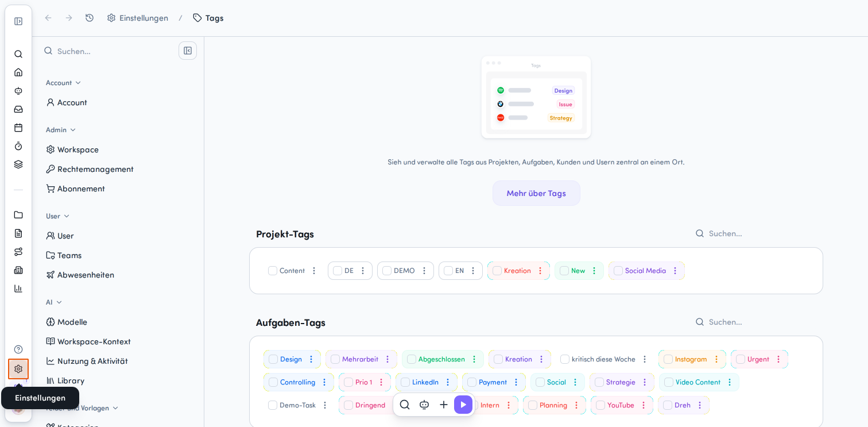
Task: Collapse the Admin section chevron
Action: [x=73, y=130]
